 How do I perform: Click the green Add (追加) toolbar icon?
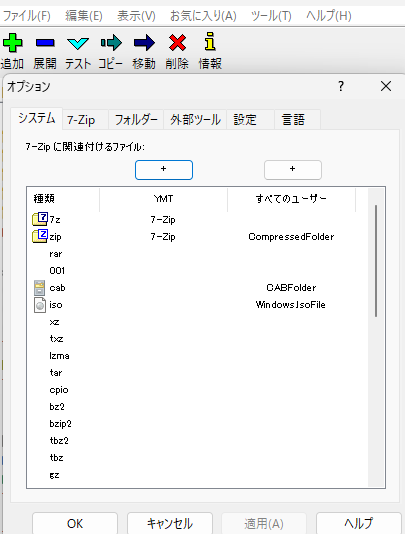coord(13,43)
